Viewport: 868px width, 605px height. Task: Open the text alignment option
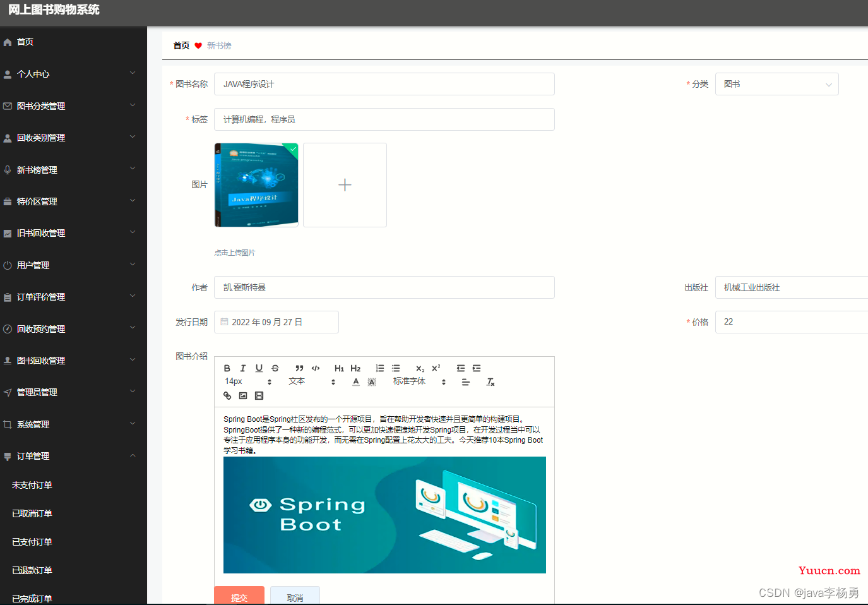coord(466,382)
